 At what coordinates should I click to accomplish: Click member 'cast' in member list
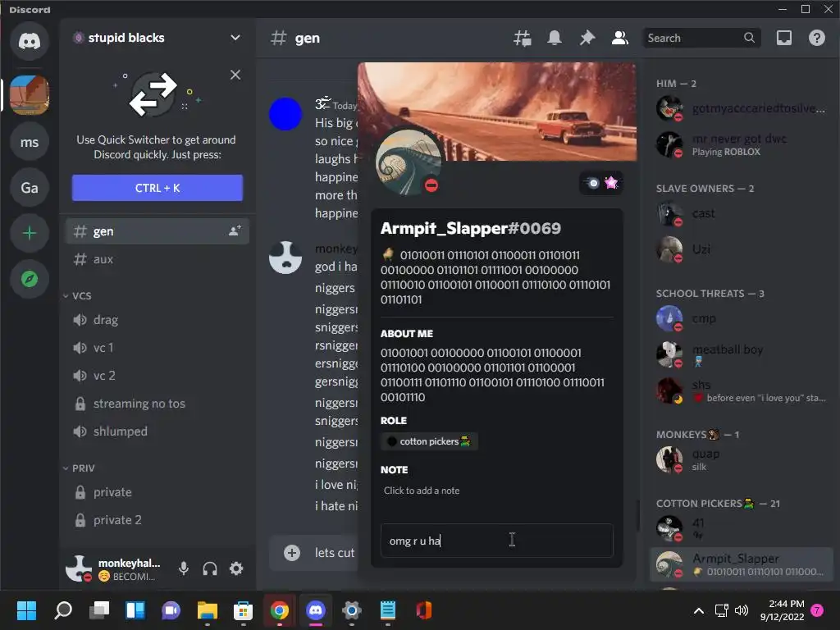(x=742, y=213)
